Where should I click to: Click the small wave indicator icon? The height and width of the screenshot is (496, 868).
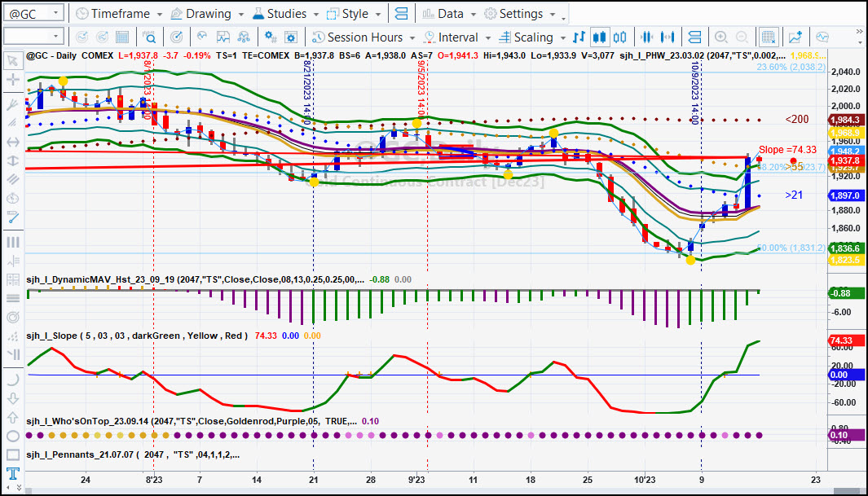point(202,37)
